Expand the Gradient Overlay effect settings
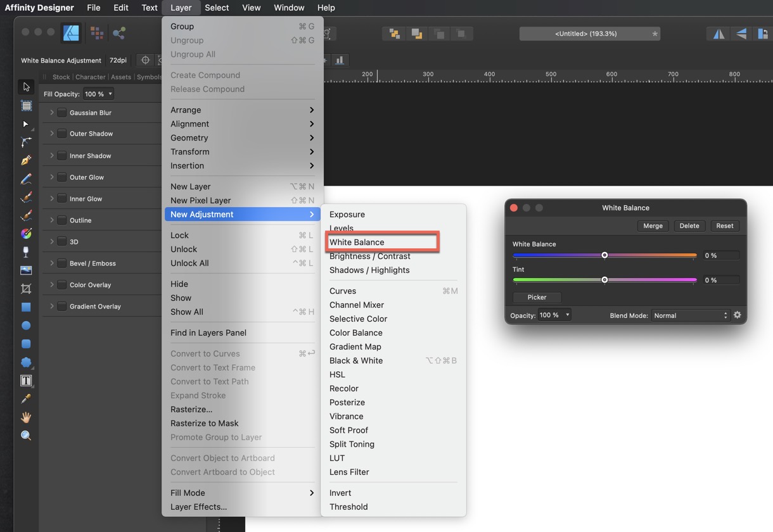Screen dimensions: 773x532 click(52, 307)
